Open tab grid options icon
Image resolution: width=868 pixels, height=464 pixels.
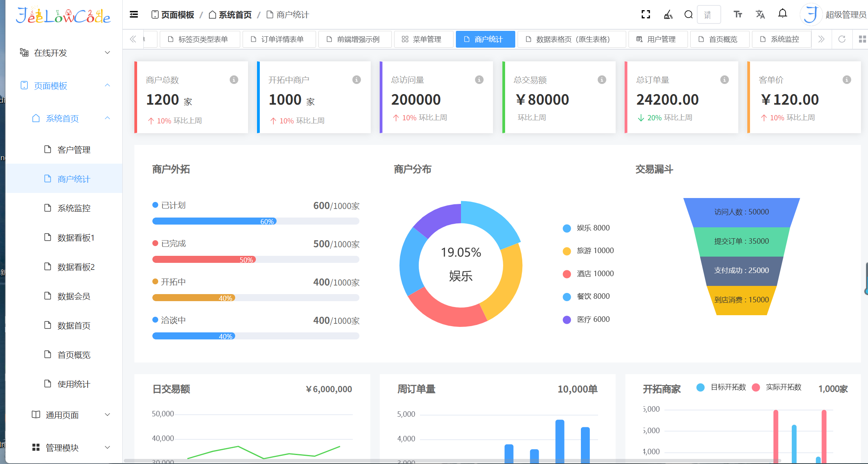tap(862, 39)
